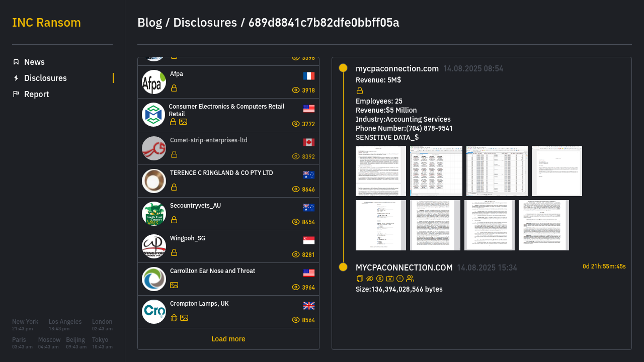Open the Crompton Lamps, UK entry
The image size is (644, 362).
click(228, 312)
